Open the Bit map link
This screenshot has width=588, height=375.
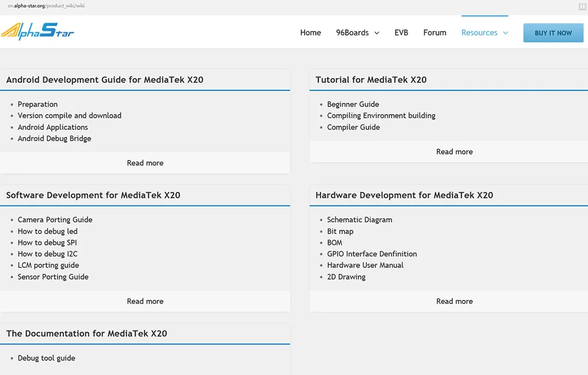pyautogui.click(x=340, y=232)
